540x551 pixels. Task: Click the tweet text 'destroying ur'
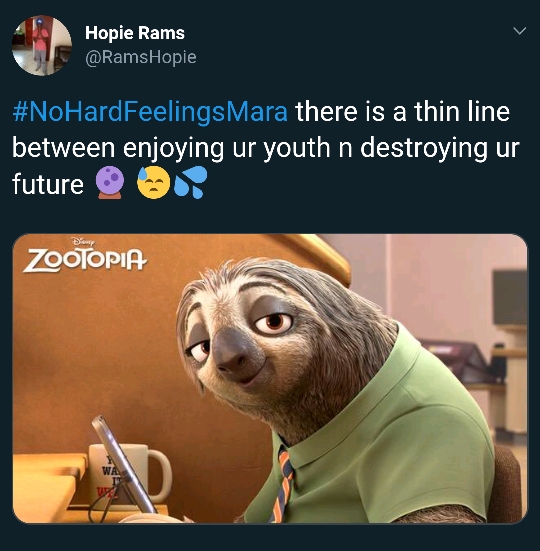click(x=440, y=148)
